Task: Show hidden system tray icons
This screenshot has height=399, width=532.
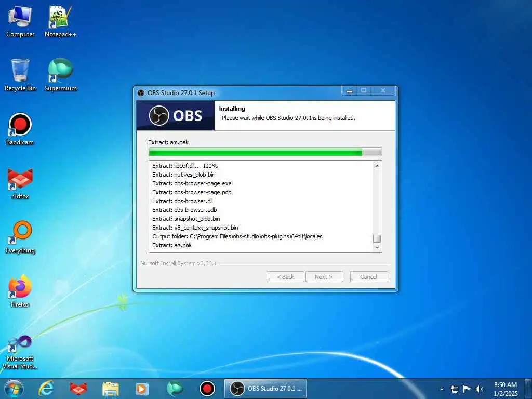Action: pos(442,389)
